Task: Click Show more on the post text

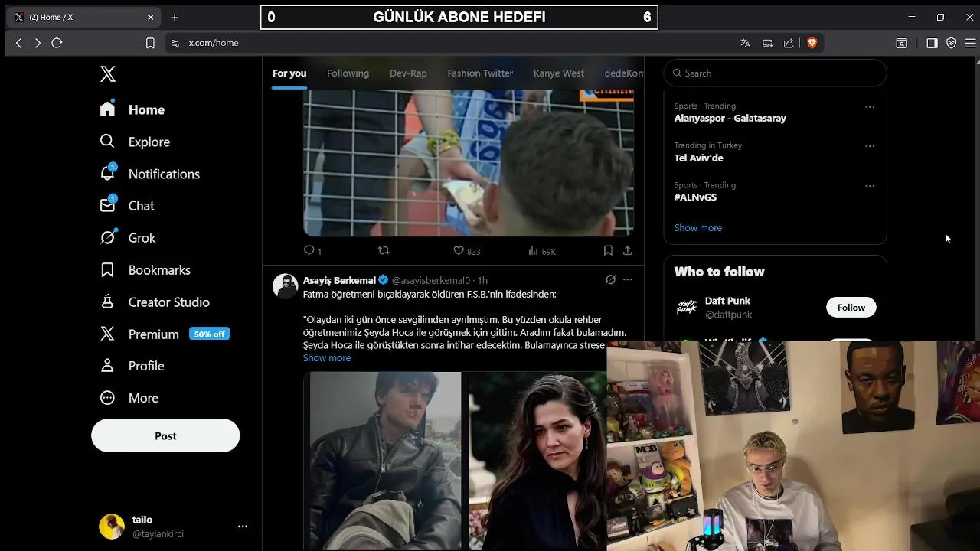Action: point(327,358)
